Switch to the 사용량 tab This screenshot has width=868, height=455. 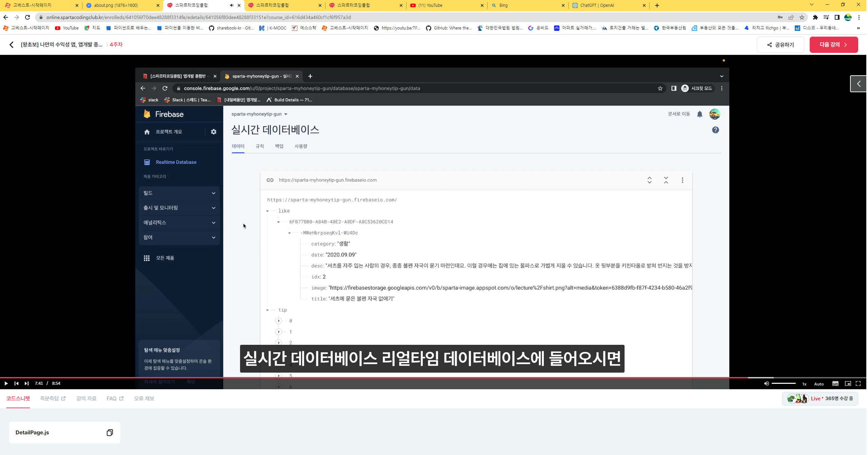301,146
